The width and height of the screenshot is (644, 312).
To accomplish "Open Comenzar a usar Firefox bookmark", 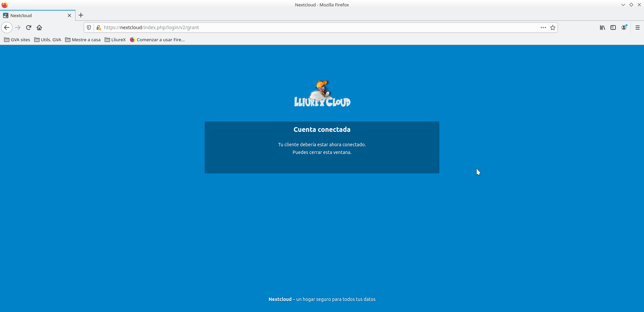I will pyautogui.click(x=157, y=40).
